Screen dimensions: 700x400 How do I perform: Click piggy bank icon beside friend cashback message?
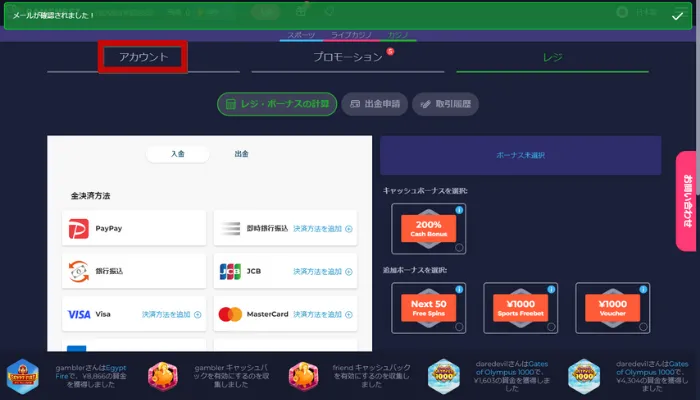tap(304, 376)
